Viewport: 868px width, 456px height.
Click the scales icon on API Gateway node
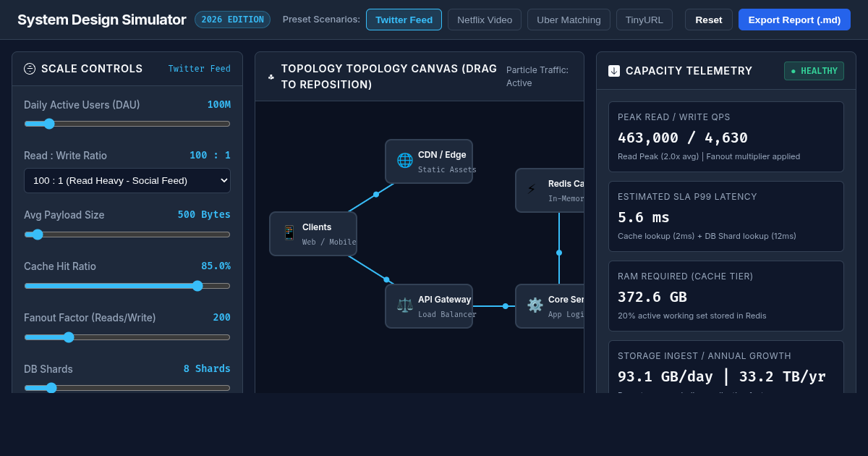404,305
